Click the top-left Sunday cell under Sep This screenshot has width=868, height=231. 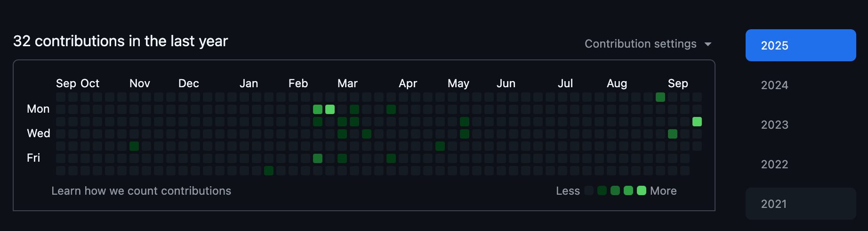61,97
